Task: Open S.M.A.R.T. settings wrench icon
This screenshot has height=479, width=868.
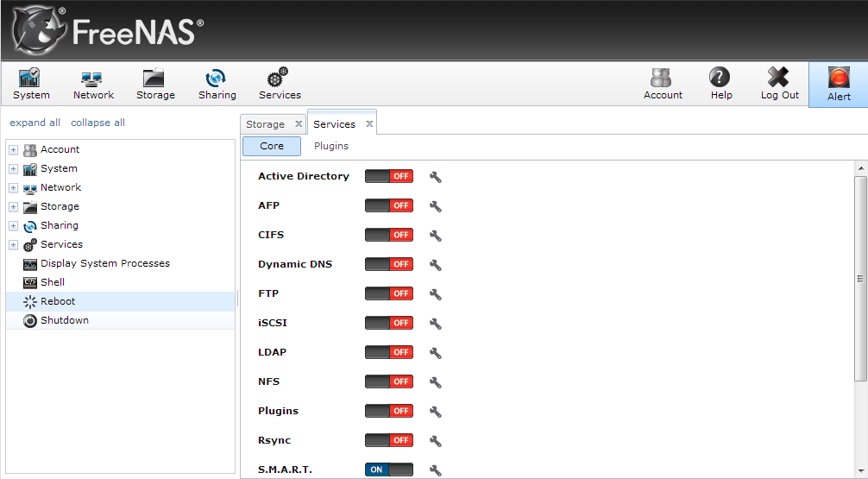Action: click(x=436, y=470)
